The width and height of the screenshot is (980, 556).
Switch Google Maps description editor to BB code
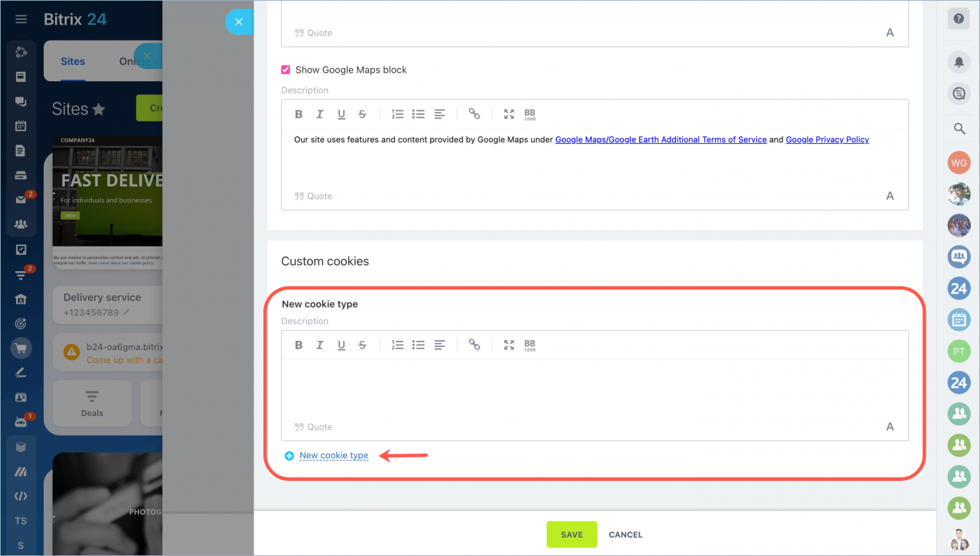(x=530, y=114)
